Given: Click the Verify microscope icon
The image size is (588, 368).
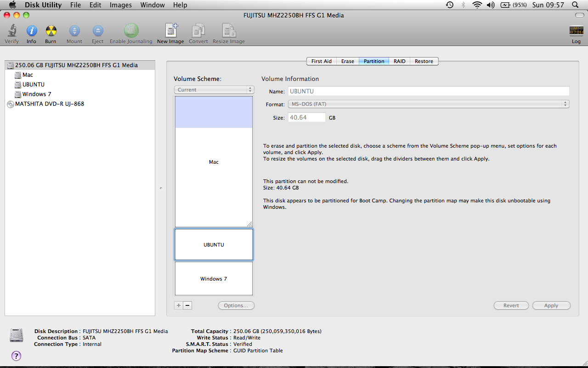Looking at the screenshot, I should [11, 31].
